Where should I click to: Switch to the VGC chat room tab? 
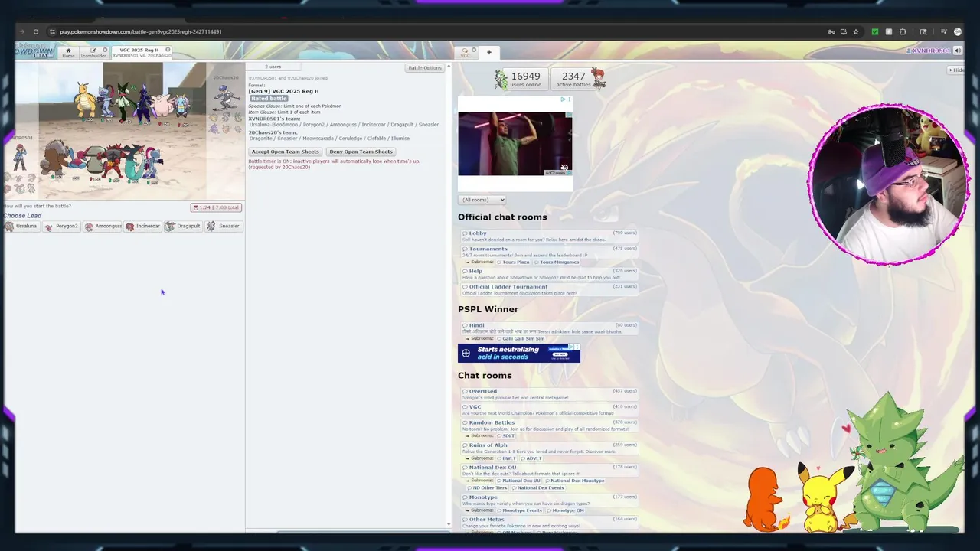pos(465,53)
